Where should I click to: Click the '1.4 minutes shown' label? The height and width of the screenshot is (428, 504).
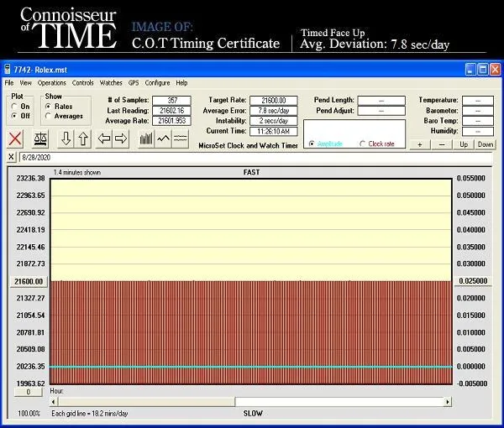click(x=76, y=172)
